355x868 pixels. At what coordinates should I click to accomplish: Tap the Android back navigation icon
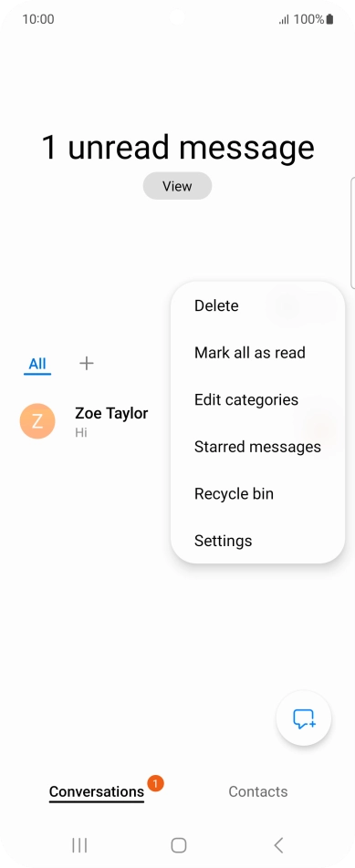[x=278, y=844]
